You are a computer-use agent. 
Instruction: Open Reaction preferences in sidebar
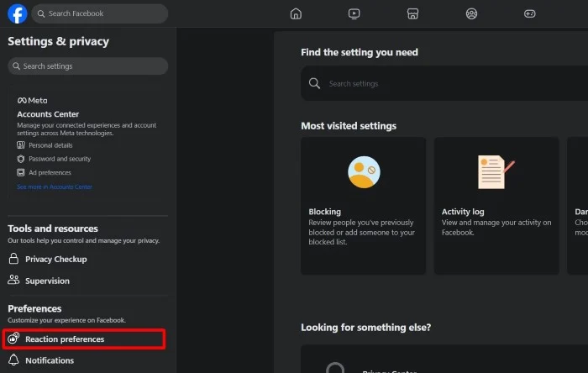point(65,339)
